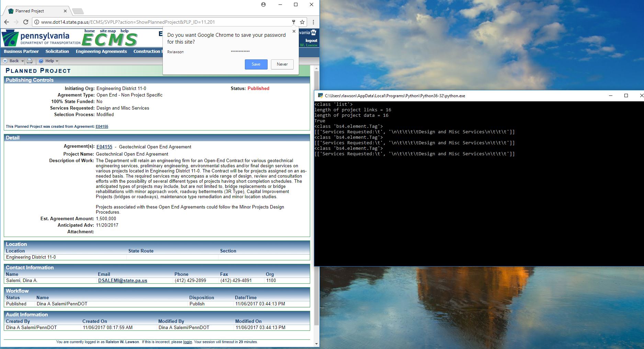Open agreement E04155 link

pyautogui.click(x=104, y=147)
